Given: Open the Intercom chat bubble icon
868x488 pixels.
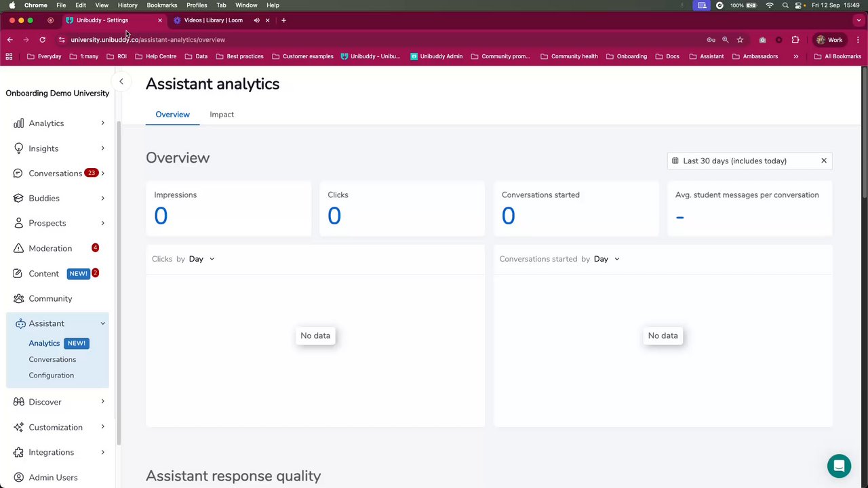Looking at the screenshot, I should 839,466.
